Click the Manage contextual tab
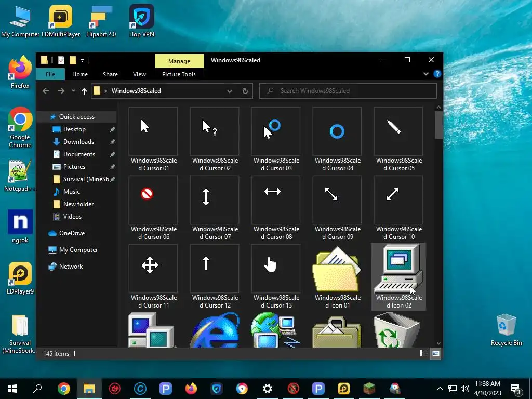Viewport: 532px width, 399px height. (179, 61)
